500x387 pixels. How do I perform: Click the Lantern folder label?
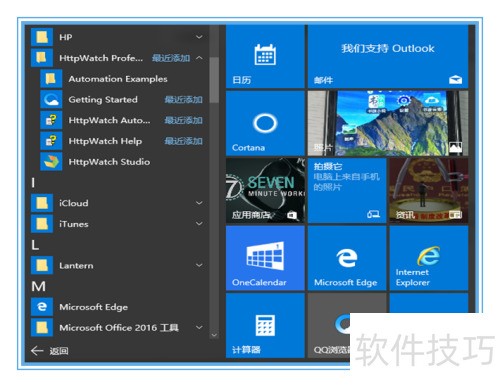(x=76, y=266)
